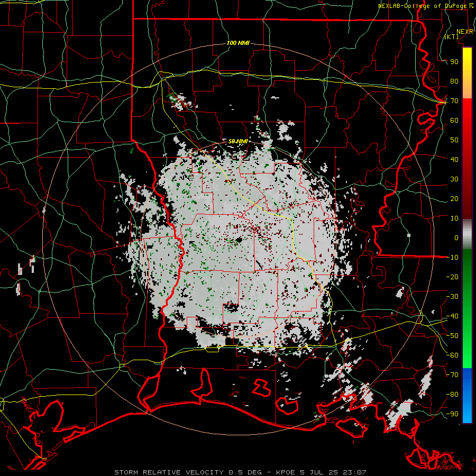The height and width of the screenshot is (476, 476).
Task: Click the 90 value on the velocity scale
Action: coord(454,62)
